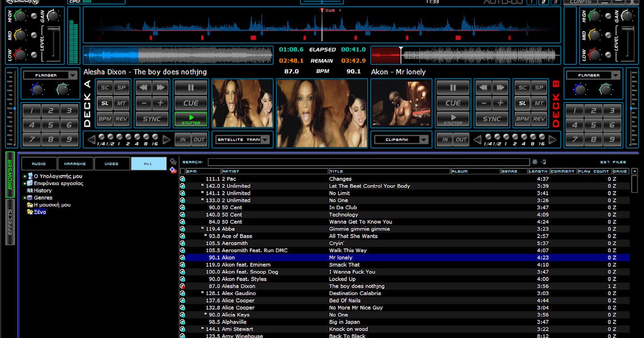Toggle REV reverse on Deck B
This screenshot has width=644, height=338.
pos(539,119)
